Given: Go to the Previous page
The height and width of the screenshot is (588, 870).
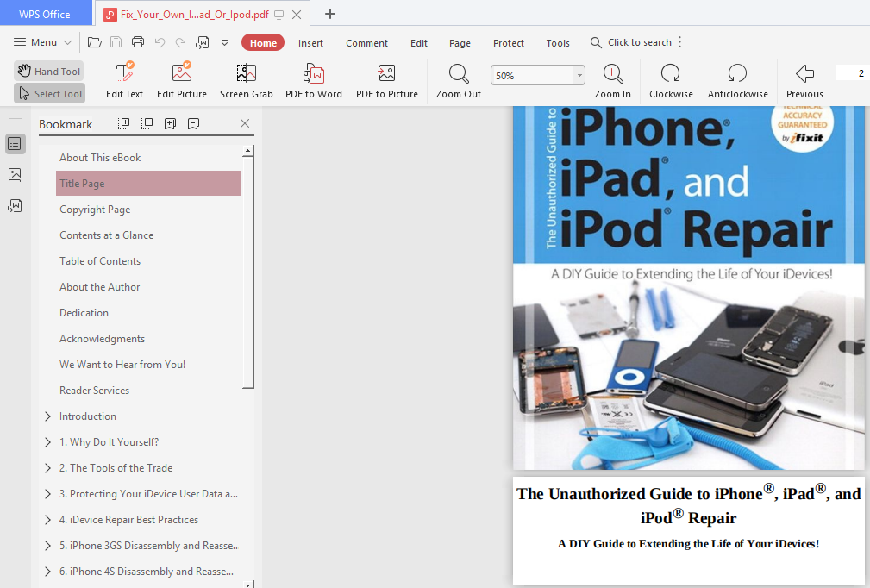Looking at the screenshot, I should pyautogui.click(x=804, y=80).
